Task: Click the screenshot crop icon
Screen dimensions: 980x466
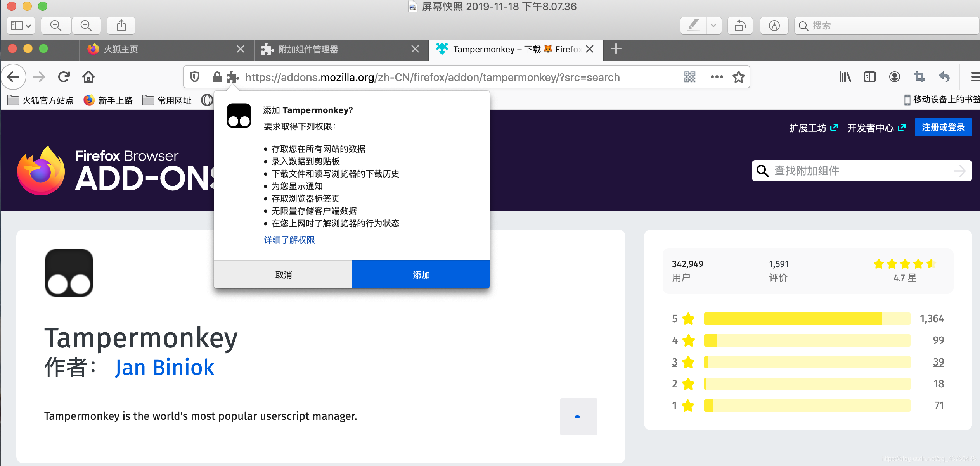Action: click(919, 77)
